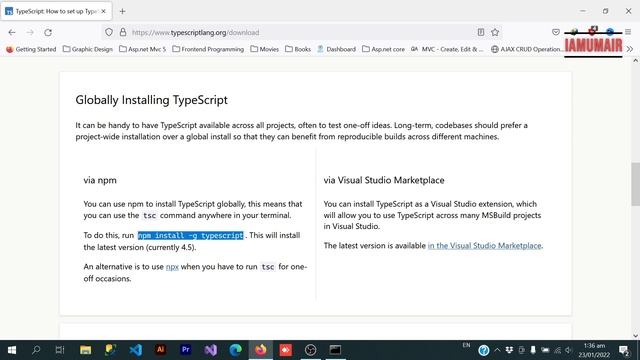This screenshot has height=360, width=640.
Task: Select the TypeScript How to set up tab
Action: (x=56, y=11)
